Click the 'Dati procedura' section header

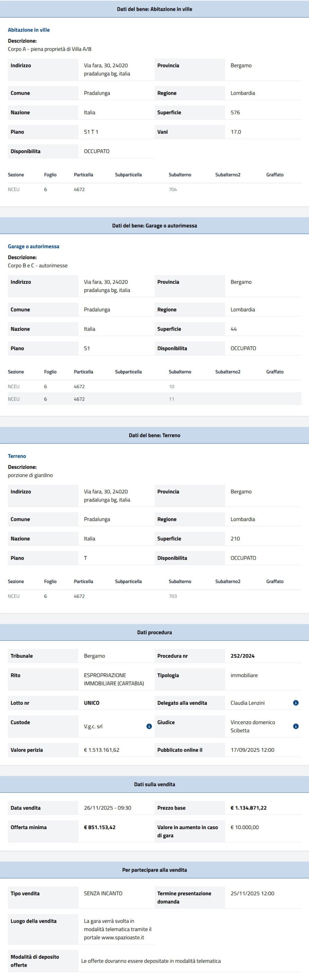click(x=154, y=632)
